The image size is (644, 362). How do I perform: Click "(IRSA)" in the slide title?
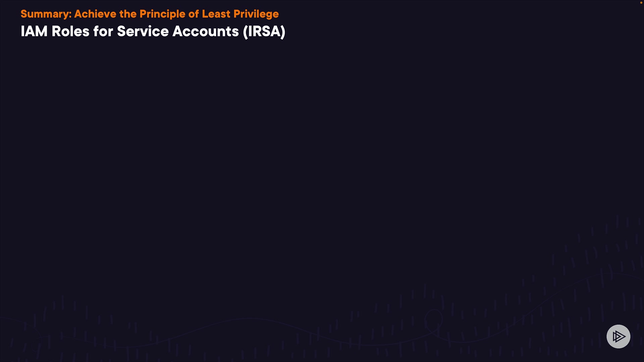(264, 32)
